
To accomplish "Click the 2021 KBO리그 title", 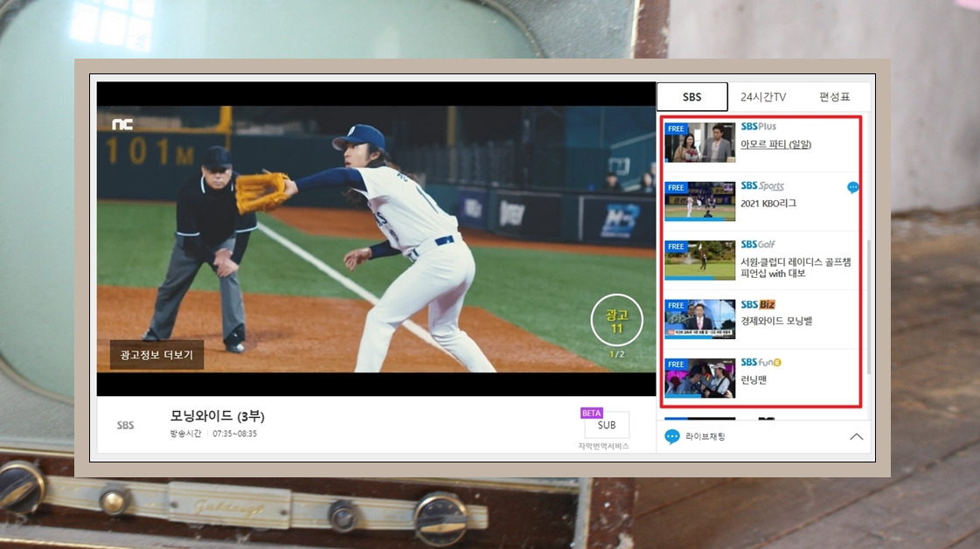I will 768,203.
